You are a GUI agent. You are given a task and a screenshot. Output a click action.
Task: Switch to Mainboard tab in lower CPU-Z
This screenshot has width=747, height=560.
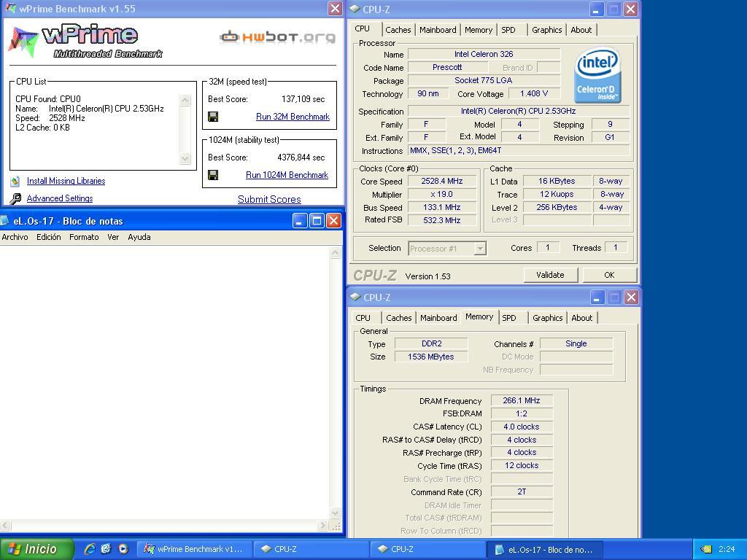(x=438, y=318)
